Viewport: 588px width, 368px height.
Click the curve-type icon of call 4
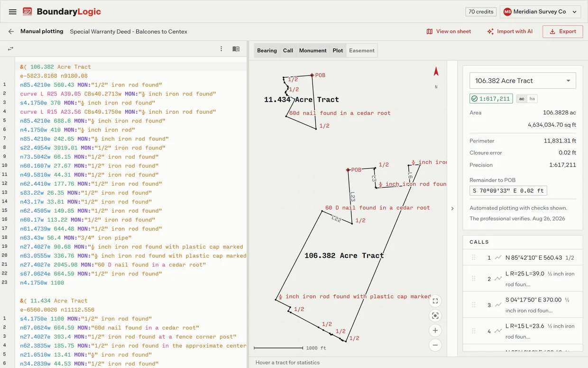coord(498,331)
